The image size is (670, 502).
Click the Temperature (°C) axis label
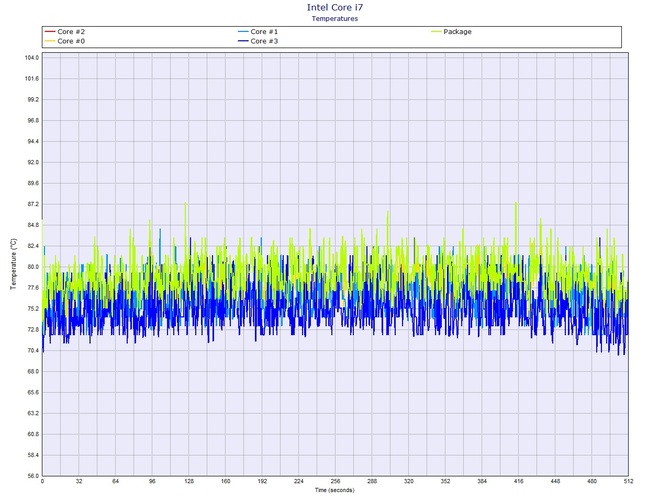point(13,264)
